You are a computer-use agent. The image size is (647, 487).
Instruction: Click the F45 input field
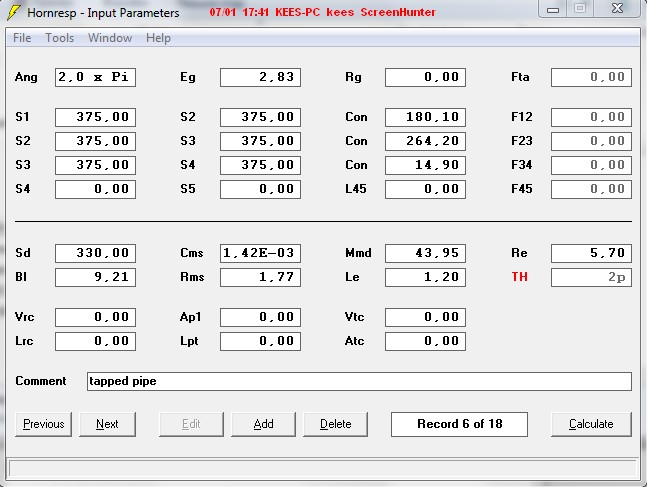click(591, 189)
